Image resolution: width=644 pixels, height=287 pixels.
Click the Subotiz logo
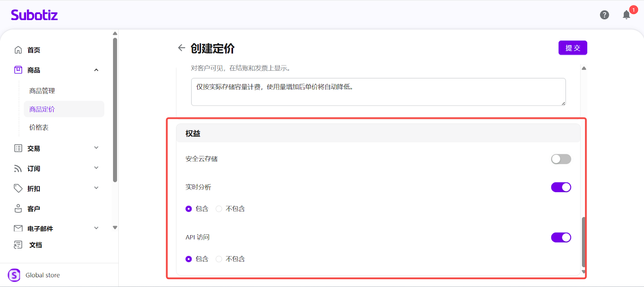[x=34, y=15]
